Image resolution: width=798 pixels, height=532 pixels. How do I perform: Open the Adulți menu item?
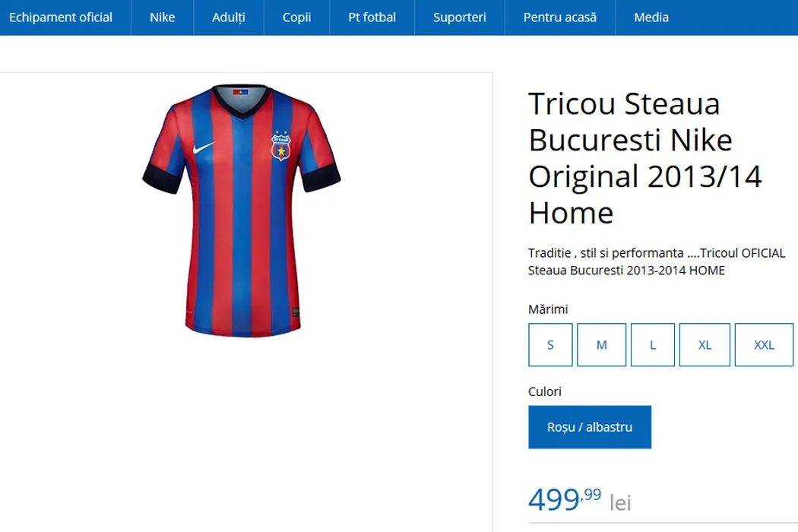(229, 17)
